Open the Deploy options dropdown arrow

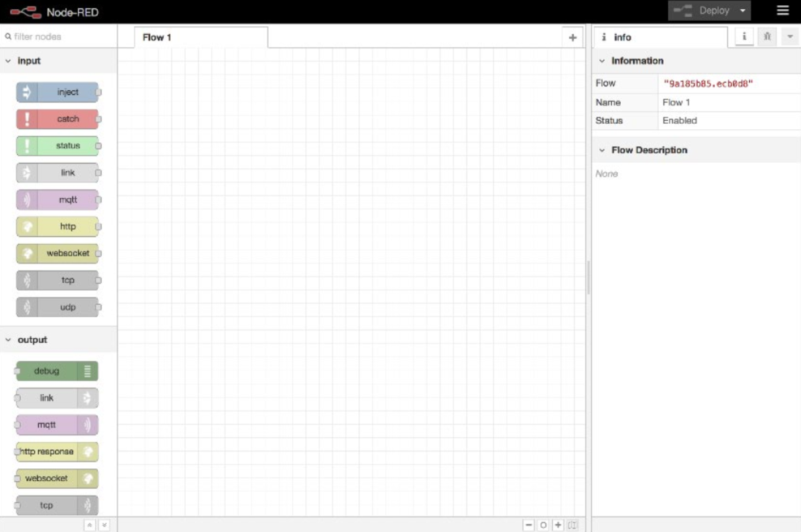[x=743, y=11]
